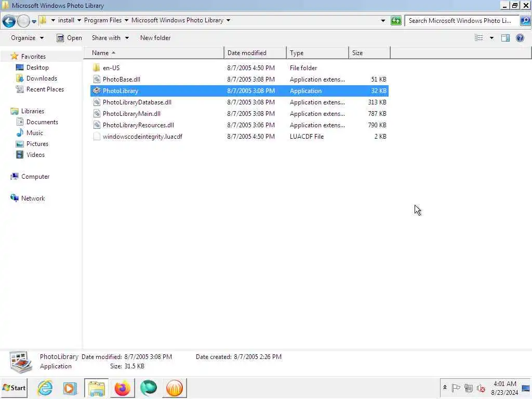This screenshot has height=399, width=532.
Task: Sort by Date modified column header
Action: point(255,53)
